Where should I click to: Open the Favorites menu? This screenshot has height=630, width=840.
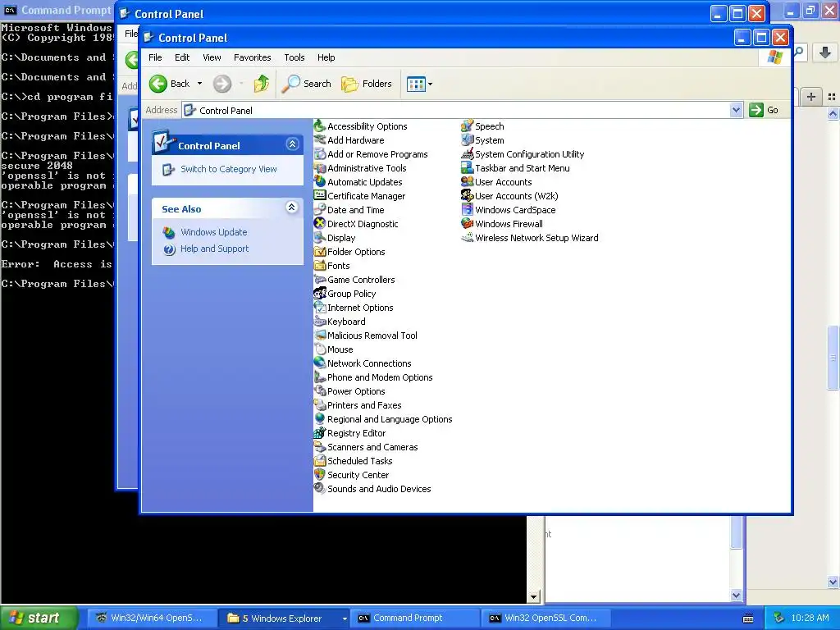pos(253,57)
